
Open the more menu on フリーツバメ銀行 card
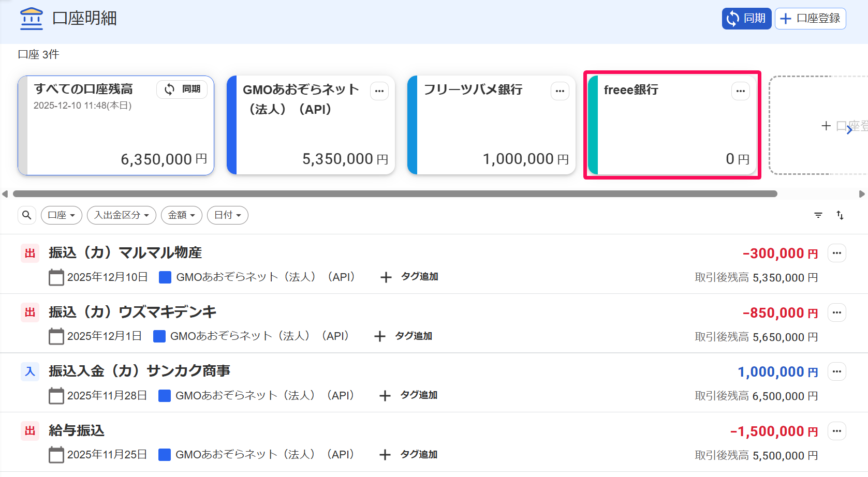tap(560, 91)
